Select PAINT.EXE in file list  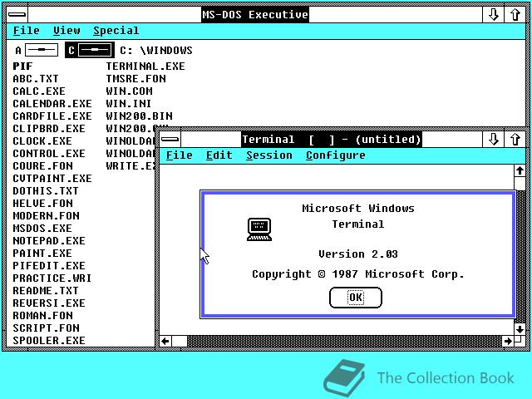tap(42, 253)
